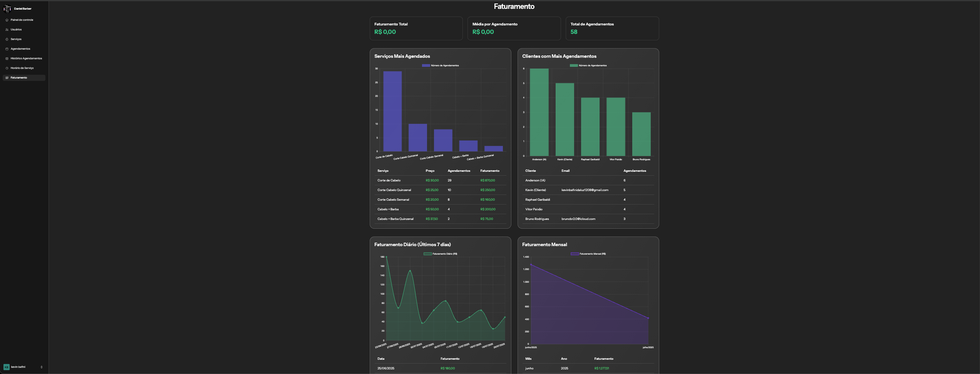Click the purple Faturamento Mensal legend swatch
The image size is (980, 374).
575,254
